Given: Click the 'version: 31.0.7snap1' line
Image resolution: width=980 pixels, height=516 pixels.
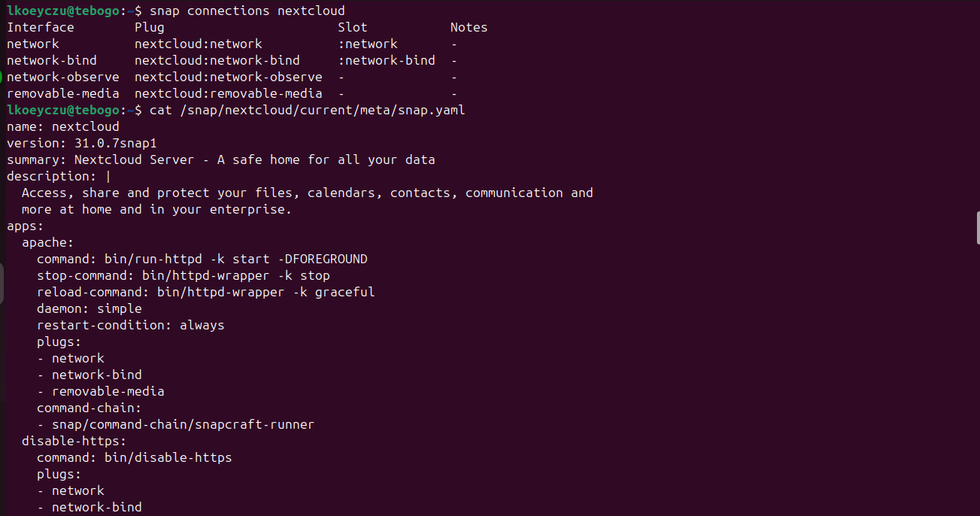Looking at the screenshot, I should (x=82, y=143).
